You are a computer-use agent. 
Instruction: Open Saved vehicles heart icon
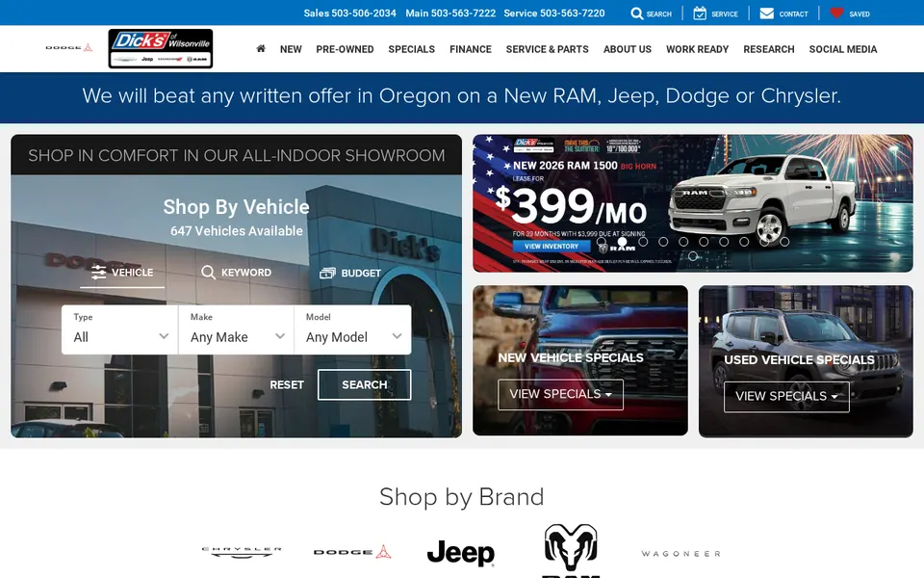pos(836,13)
